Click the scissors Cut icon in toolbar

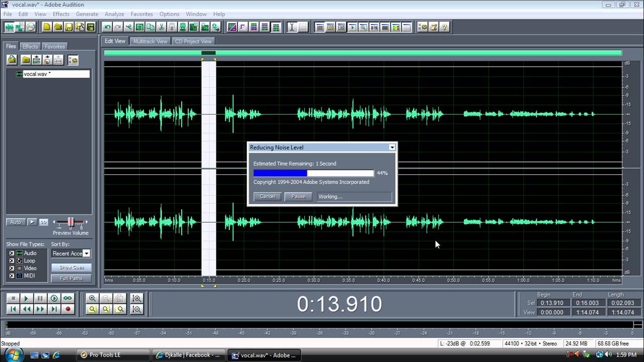click(162, 27)
